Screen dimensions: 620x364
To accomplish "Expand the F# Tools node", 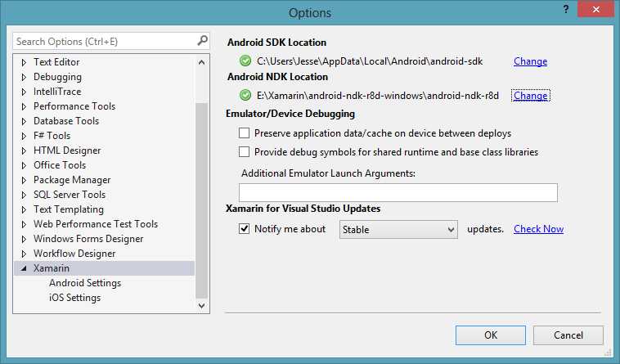I will (24, 136).
